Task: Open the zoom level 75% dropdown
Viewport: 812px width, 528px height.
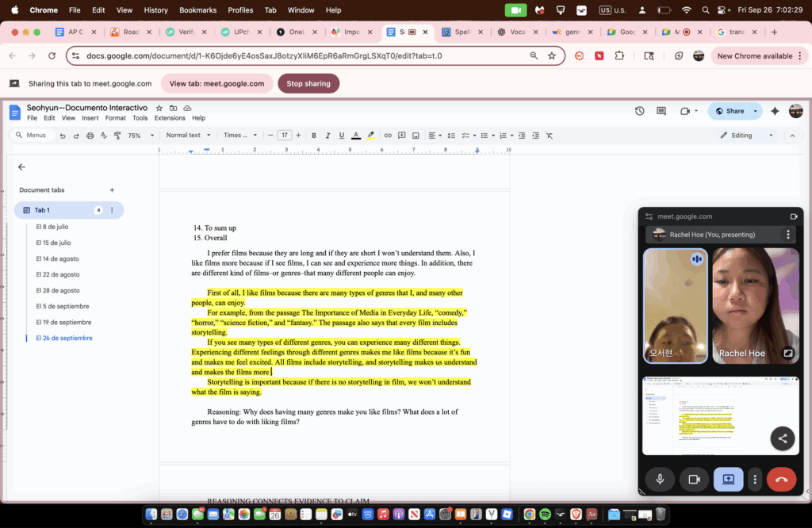Action: tap(140, 136)
